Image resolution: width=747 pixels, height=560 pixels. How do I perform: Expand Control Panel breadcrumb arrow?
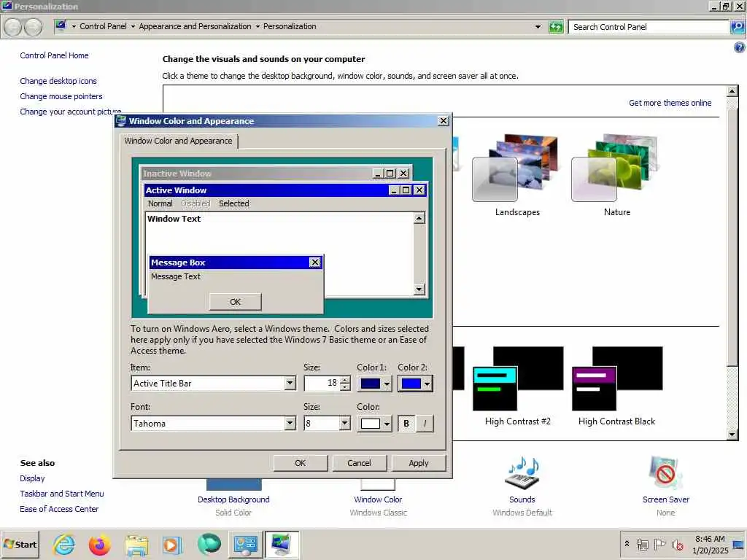coord(133,27)
